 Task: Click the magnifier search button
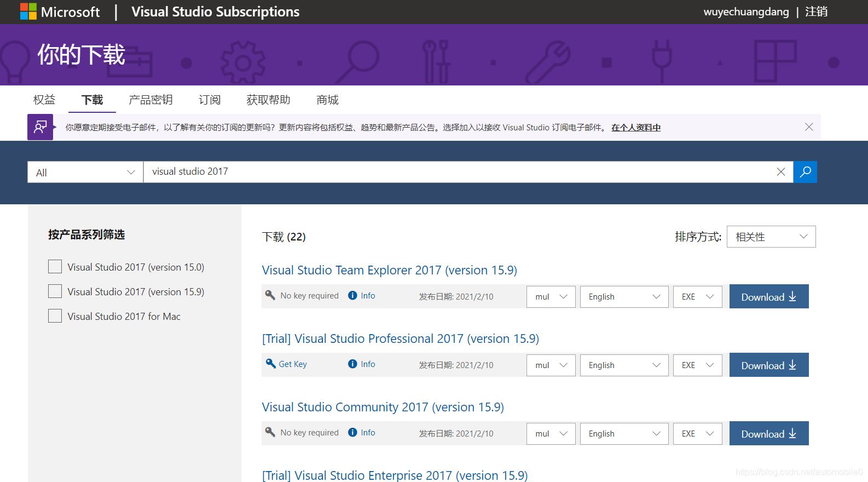coord(805,172)
